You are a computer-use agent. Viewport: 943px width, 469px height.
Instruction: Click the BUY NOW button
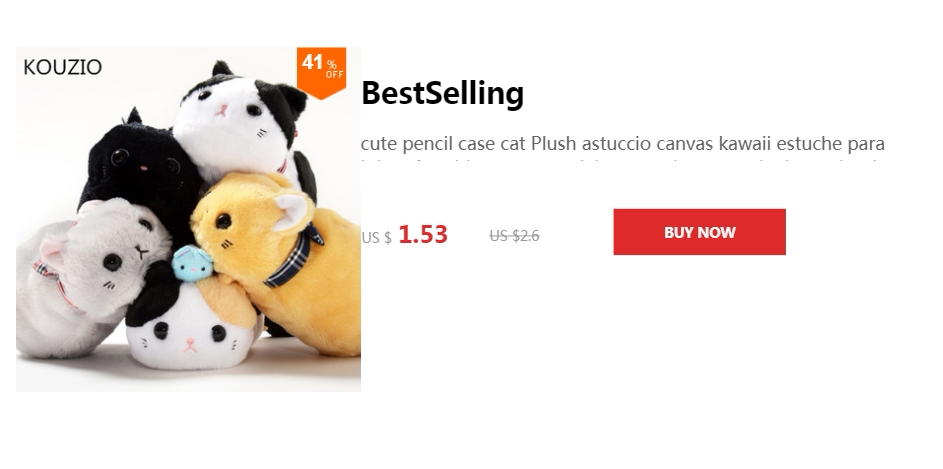(699, 232)
